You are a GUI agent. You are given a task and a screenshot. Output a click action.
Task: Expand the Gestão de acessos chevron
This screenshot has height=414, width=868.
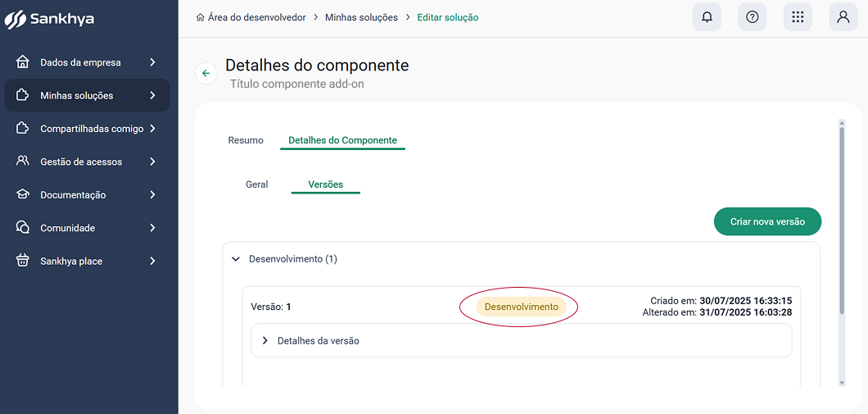coord(153,162)
